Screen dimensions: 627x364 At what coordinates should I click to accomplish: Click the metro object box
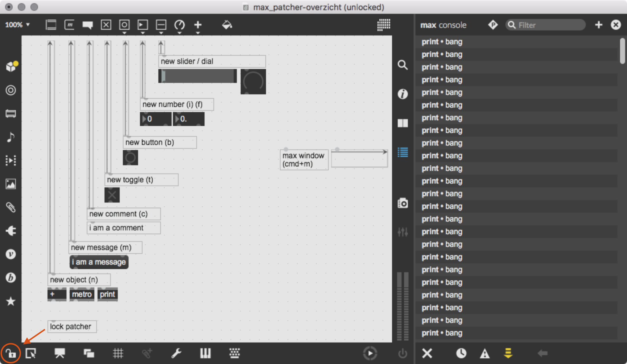(x=82, y=294)
